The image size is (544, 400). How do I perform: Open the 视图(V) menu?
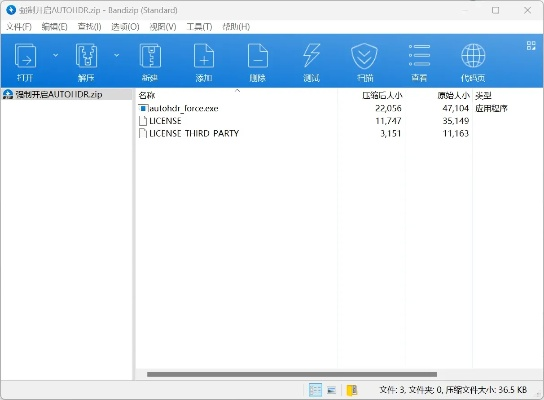point(163,27)
